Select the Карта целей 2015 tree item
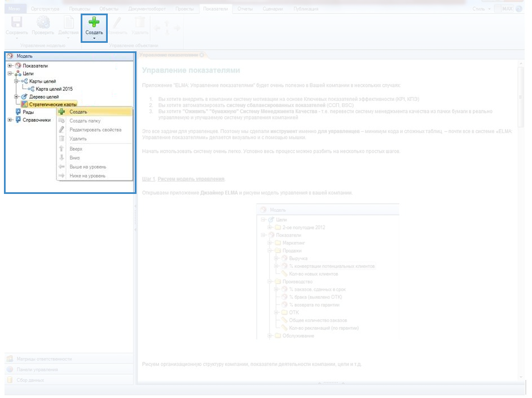532x398 pixels. pos(54,89)
